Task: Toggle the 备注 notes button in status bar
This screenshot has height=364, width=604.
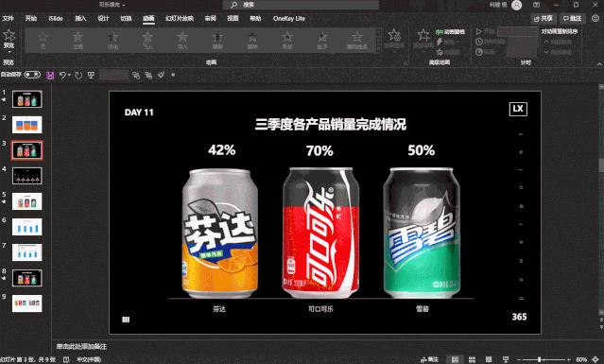Action: coord(429,359)
